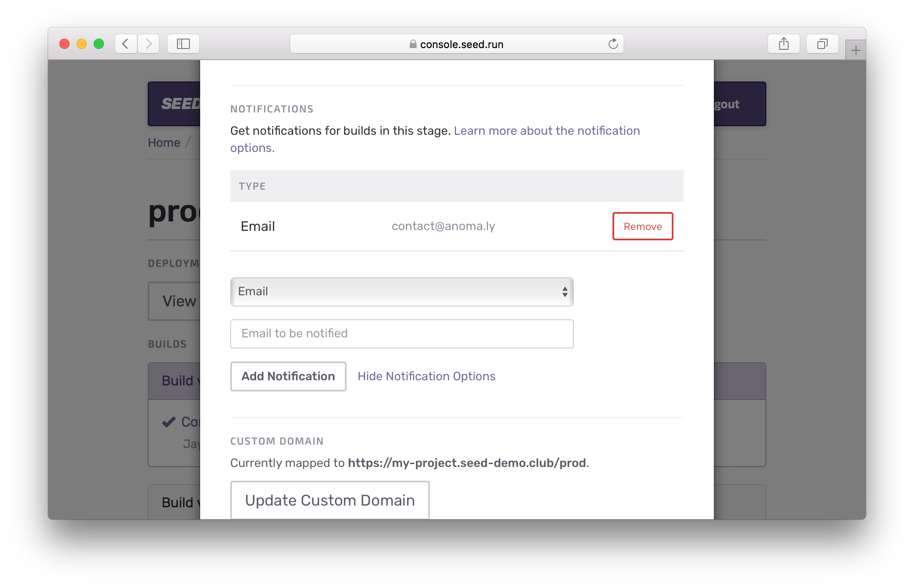The image size is (914, 588).
Task: Click the dropdown stepper arrows on Email select
Action: point(565,292)
